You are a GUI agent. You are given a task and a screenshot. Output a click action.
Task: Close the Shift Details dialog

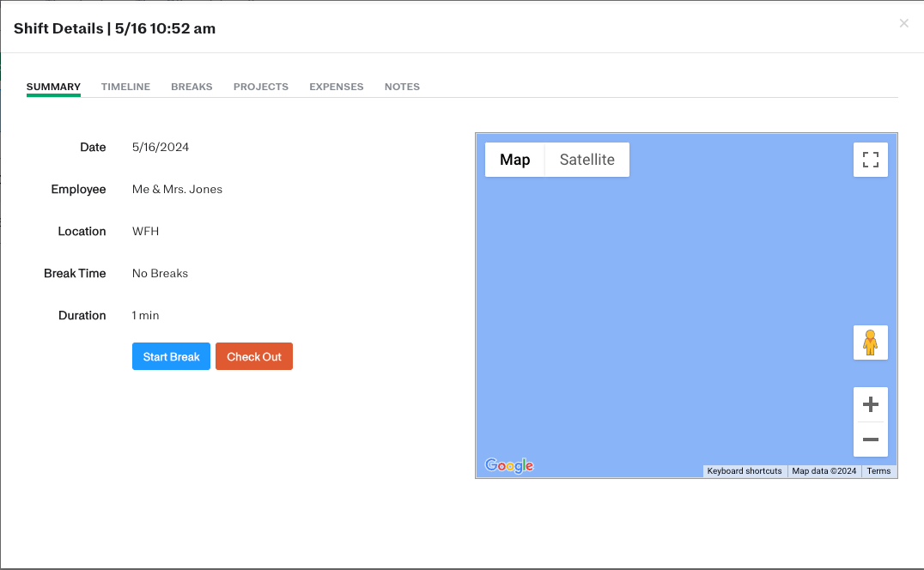click(903, 24)
